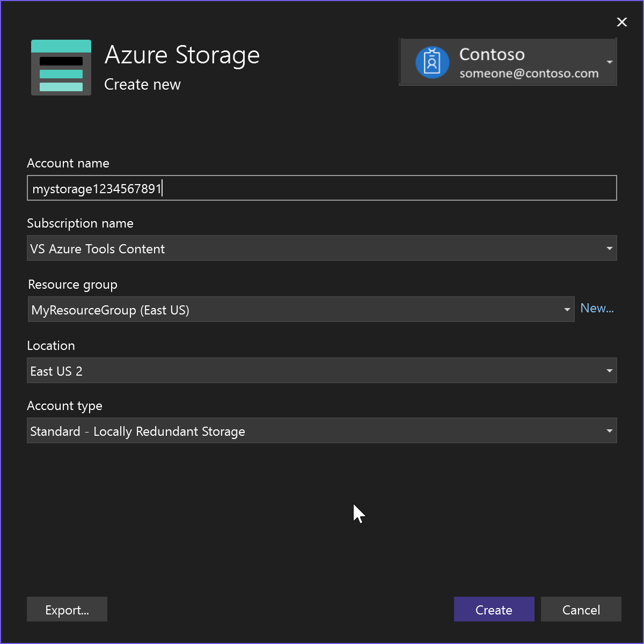644x644 pixels.
Task: Click the Cancel button
Action: [581, 609]
